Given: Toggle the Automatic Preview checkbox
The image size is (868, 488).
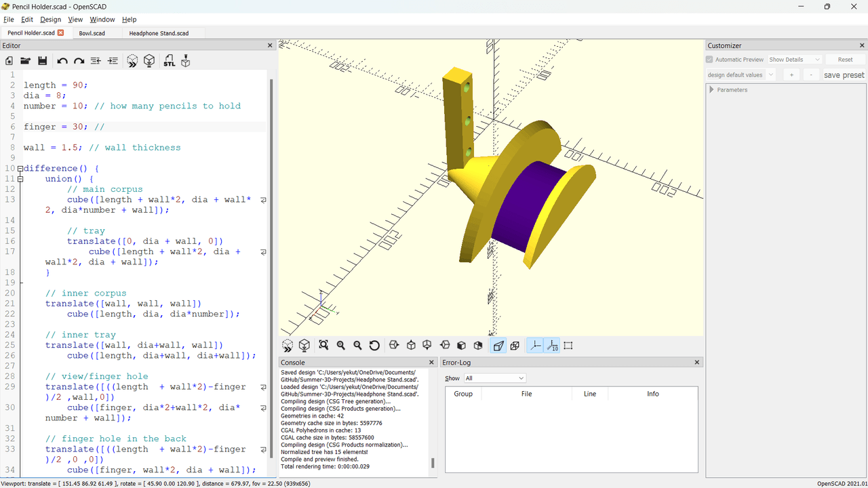Looking at the screenshot, I should [x=710, y=60].
